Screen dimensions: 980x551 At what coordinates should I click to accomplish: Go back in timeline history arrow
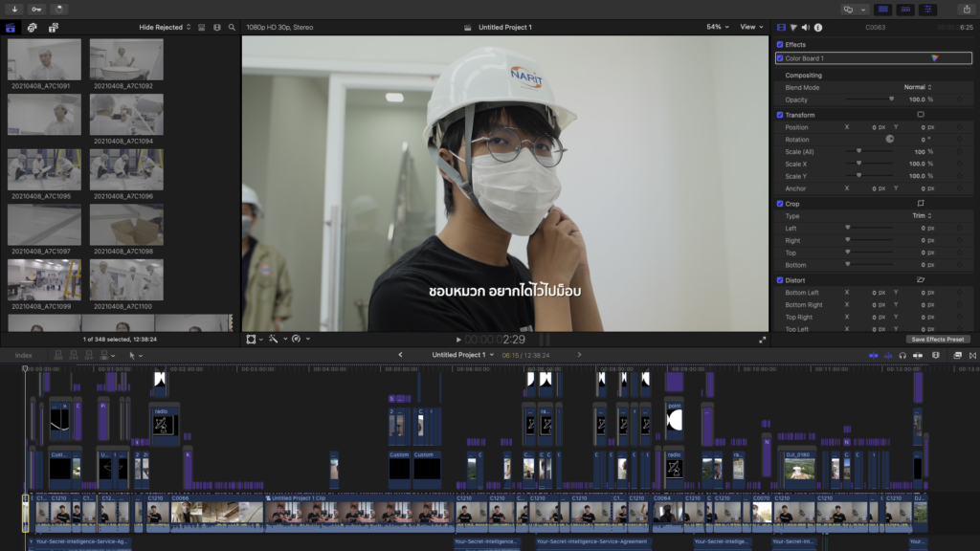click(x=401, y=355)
